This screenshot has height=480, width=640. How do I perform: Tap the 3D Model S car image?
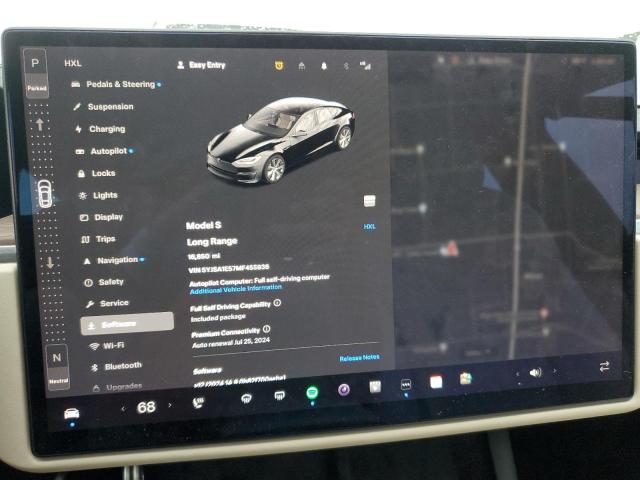(x=280, y=140)
